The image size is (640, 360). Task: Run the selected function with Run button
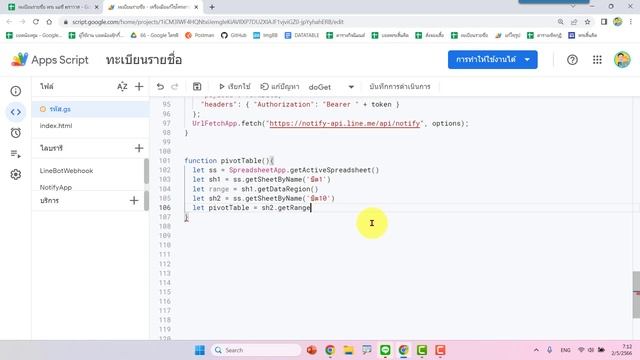[x=234, y=87]
